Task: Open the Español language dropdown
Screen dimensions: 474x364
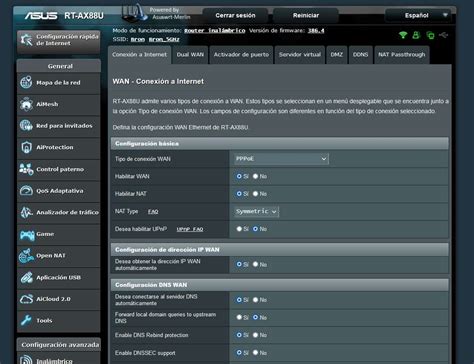Action: 418,15
